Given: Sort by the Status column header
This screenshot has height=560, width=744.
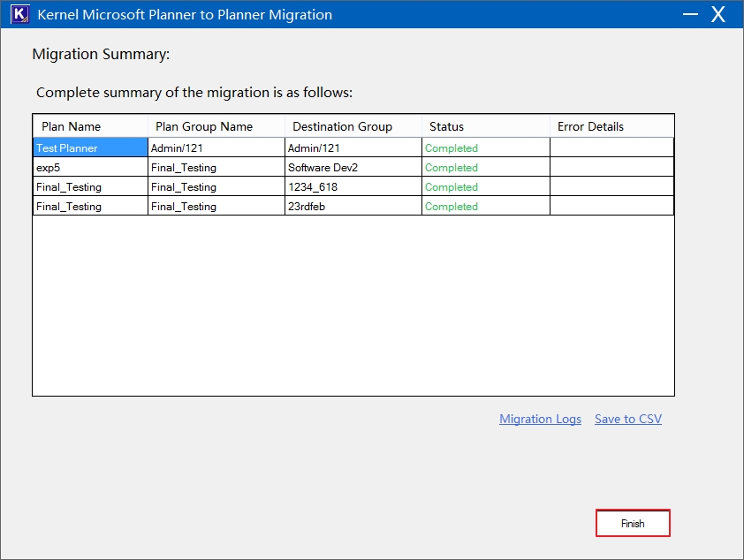Looking at the screenshot, I should click(x=486, y=126).
